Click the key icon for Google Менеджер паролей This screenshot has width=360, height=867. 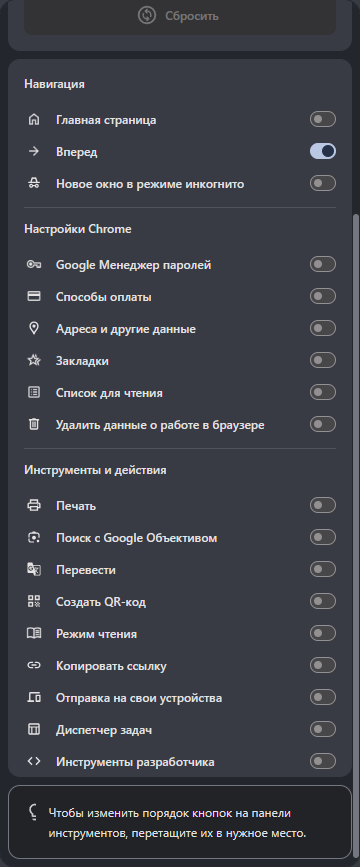34,265
